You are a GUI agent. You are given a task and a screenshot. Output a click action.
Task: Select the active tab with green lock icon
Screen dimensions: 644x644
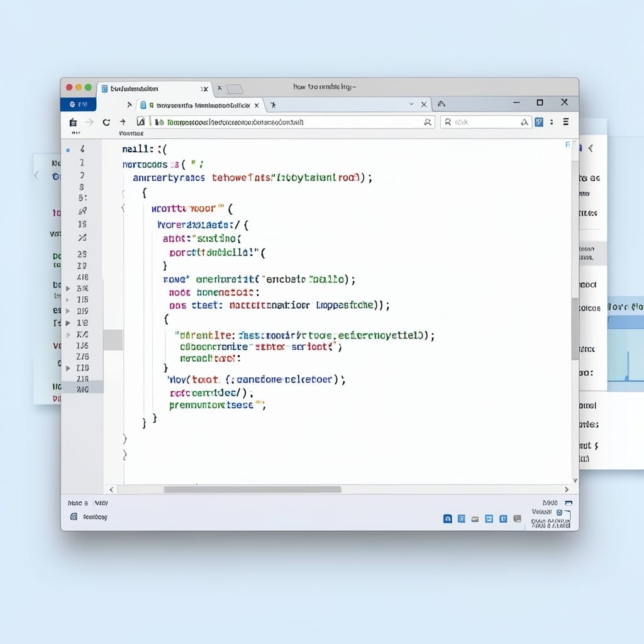(x=200, y=105)
